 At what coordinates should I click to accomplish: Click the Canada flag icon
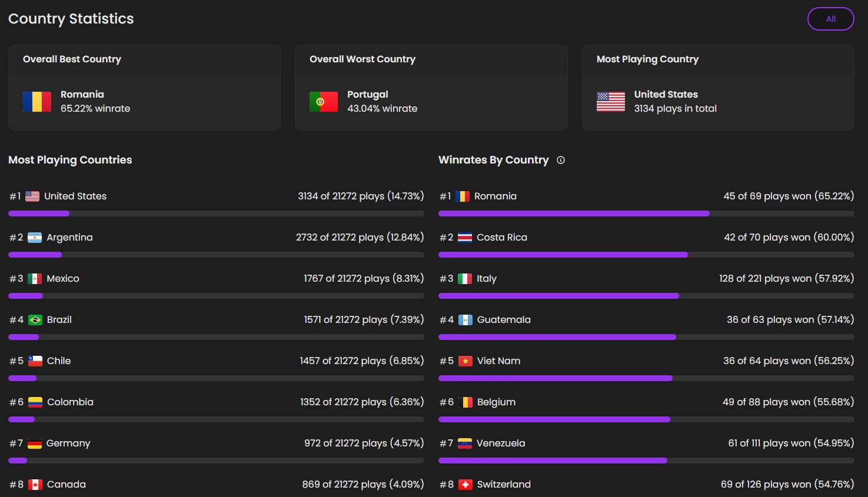35,485
